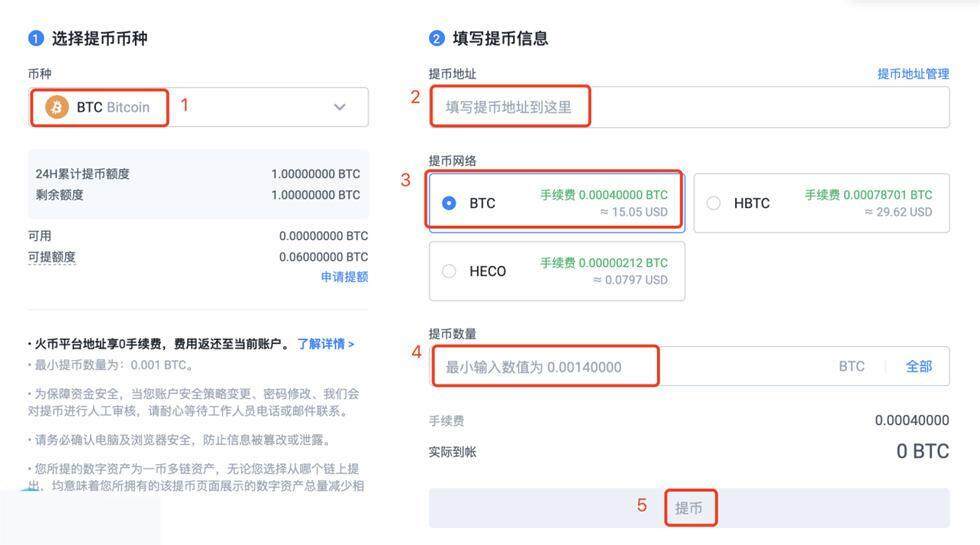Open the 提币地址管理 address management link
Viewport: 980px width, 545px height.
913,74
